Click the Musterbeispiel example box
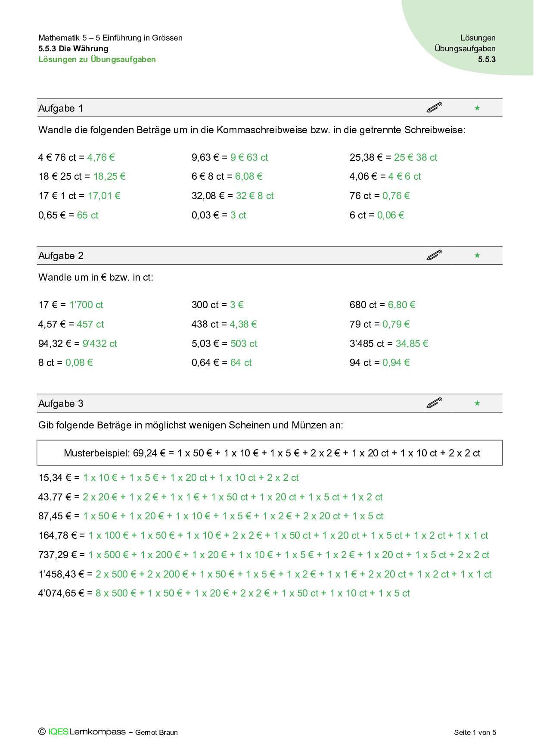This screenshot has height=756, width=534. tap(270, 453)
